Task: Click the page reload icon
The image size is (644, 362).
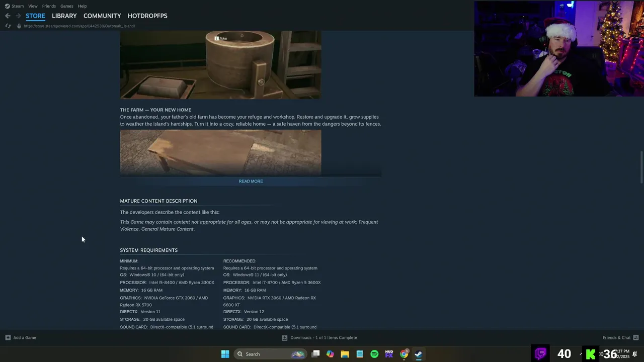Action: pyautogui.click(x=8, y=26)
